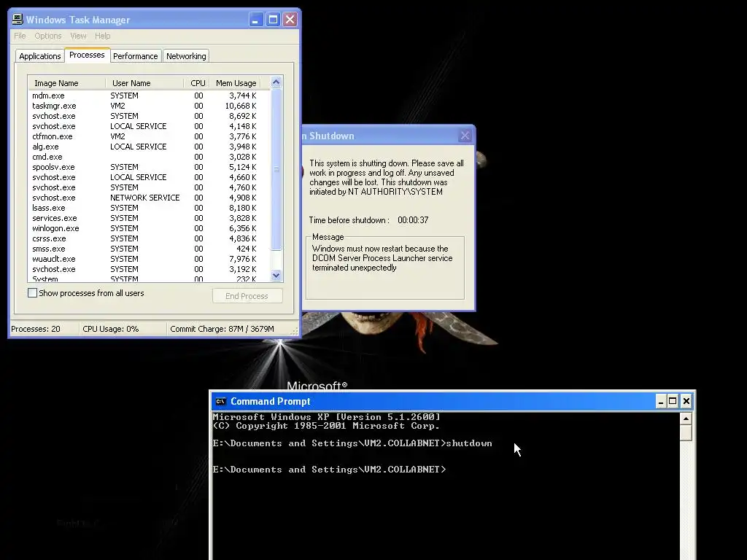Sort processes by CPU column header
The image size is (747, 560).
[197, 83]
